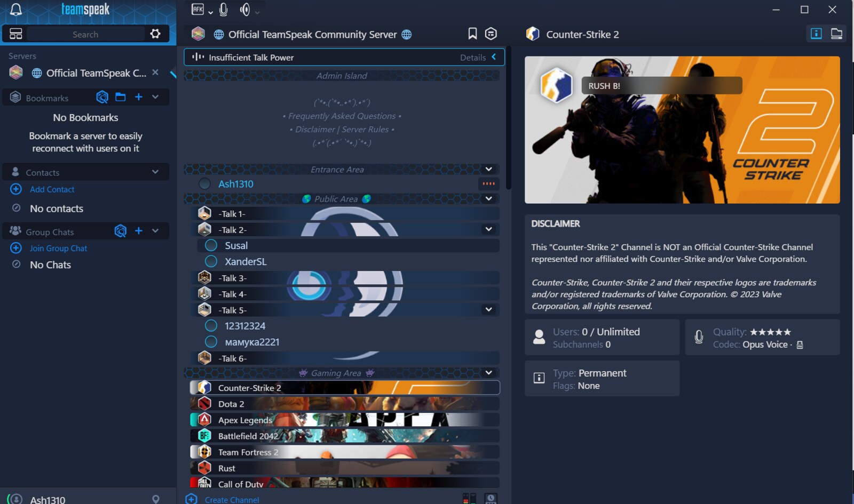Click the add bookmark plus icon
The image size is (854, 504).
pyautogui.click(x=139, y=97)
